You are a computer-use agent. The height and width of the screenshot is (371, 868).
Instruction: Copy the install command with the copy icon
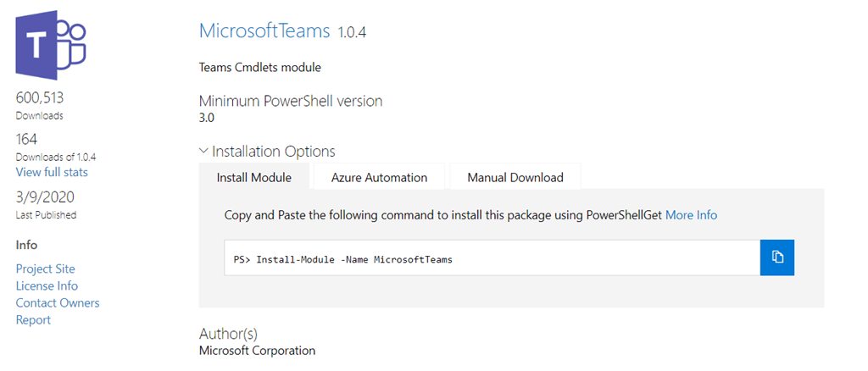tap(777, 257)
